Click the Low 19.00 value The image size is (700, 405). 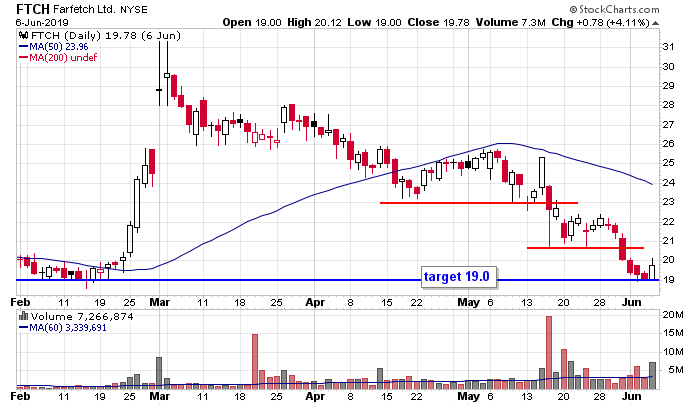click(x=374, y=22)
